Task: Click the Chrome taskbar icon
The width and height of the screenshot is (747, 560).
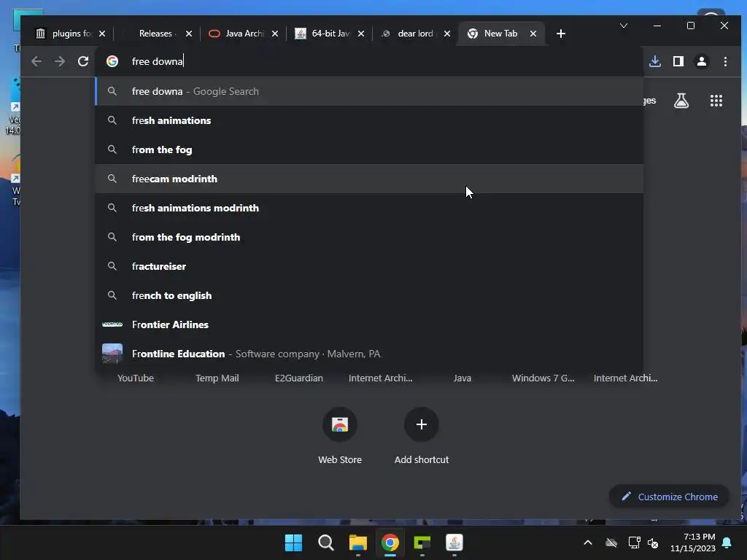Action: pyautogui.click(x=390, y=542)
